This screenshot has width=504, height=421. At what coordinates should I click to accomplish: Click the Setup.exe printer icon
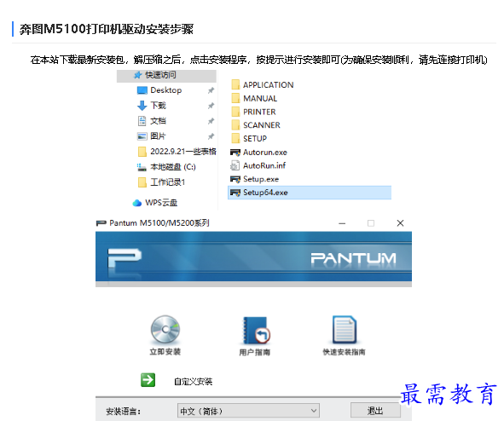tap(235, 179)
